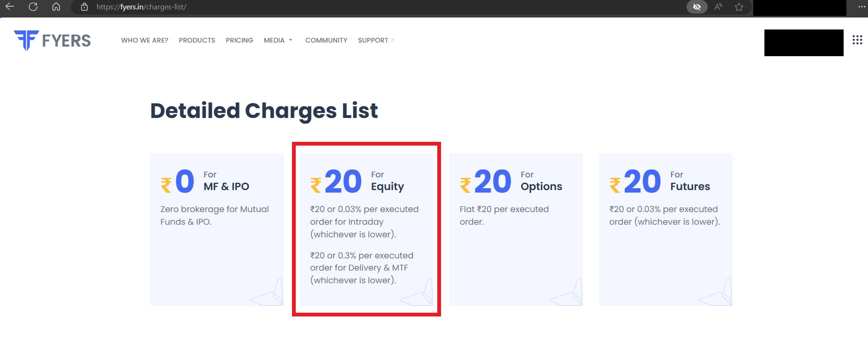This screenshot has width=868, height=338.
Task: Open browser settings ellipsis menu
Action: coord(861,7)
